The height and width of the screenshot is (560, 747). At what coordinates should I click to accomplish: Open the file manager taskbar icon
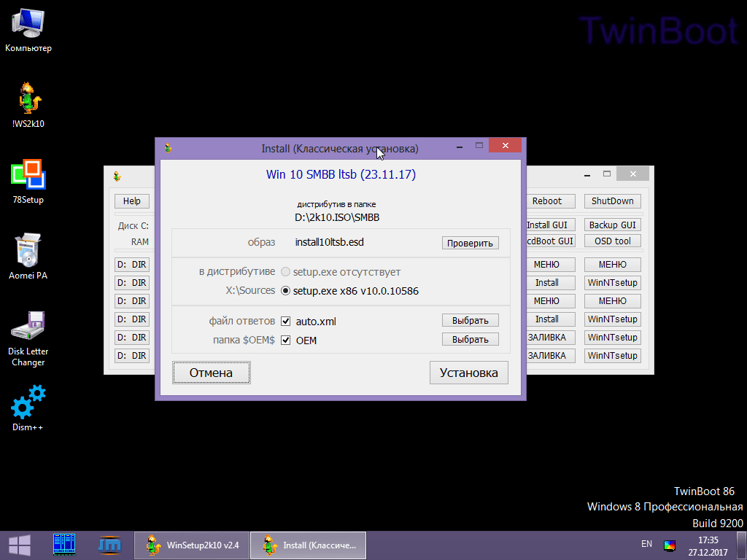[x=64, y=545]
